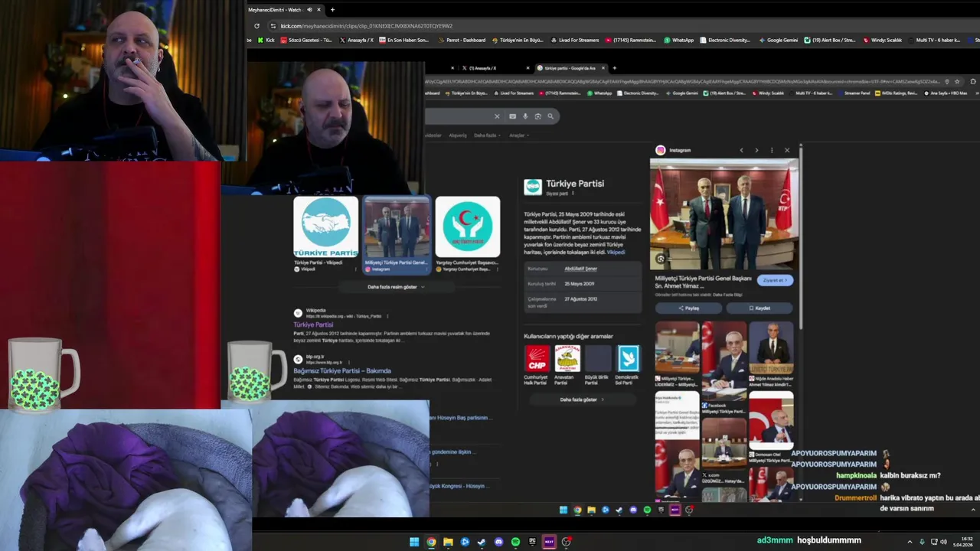Open the Windy: Sıcaklık bookmark in top bar
Image resolution: width=980 pixels, height=551 pixels.
tap(883, 40)
